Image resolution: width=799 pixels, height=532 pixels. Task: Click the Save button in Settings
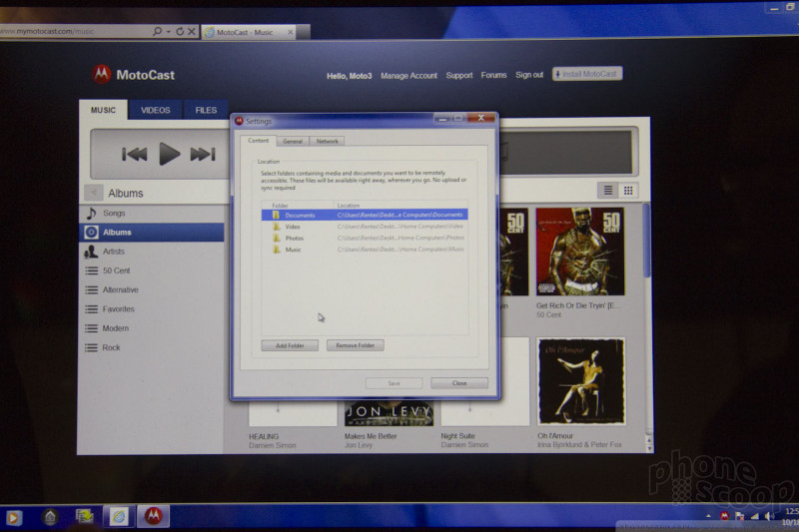[x=394, y=383]
